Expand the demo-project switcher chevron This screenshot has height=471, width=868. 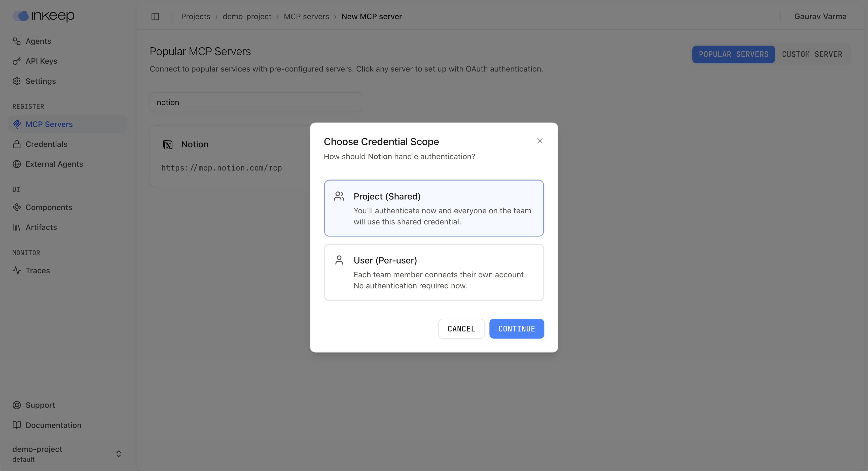(x=119, y=454)
